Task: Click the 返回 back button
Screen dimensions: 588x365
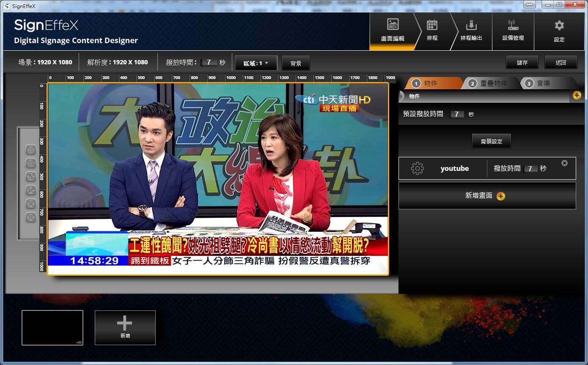Action: pos(561,63)
